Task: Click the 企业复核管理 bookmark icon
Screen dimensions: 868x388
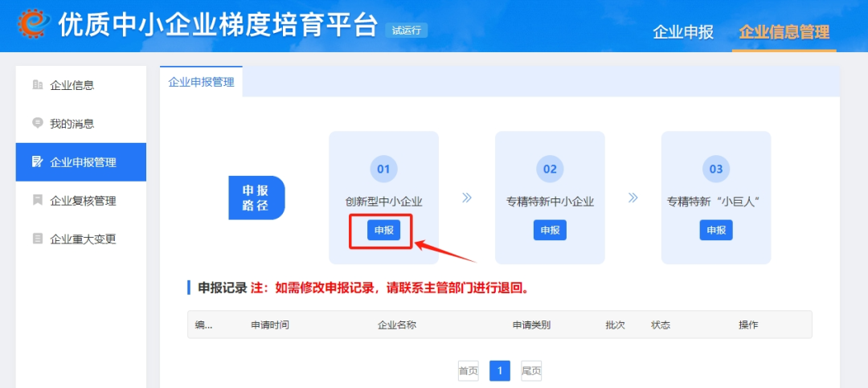Action: pos(38,200)
